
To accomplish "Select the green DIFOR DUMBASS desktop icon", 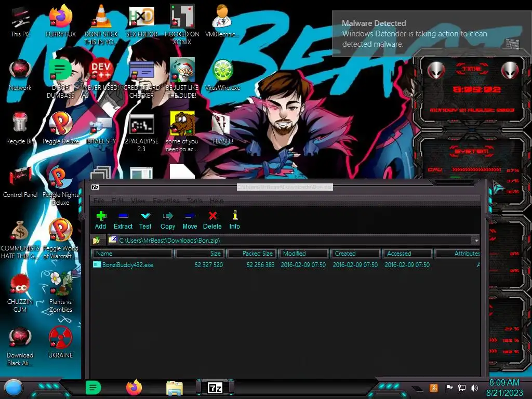I will [x=60, y=79].
